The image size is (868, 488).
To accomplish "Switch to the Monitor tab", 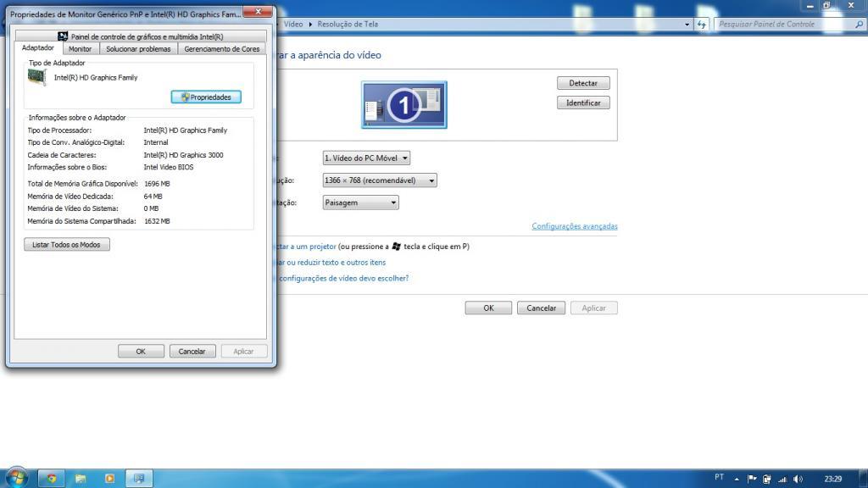I will coord(81,49).
